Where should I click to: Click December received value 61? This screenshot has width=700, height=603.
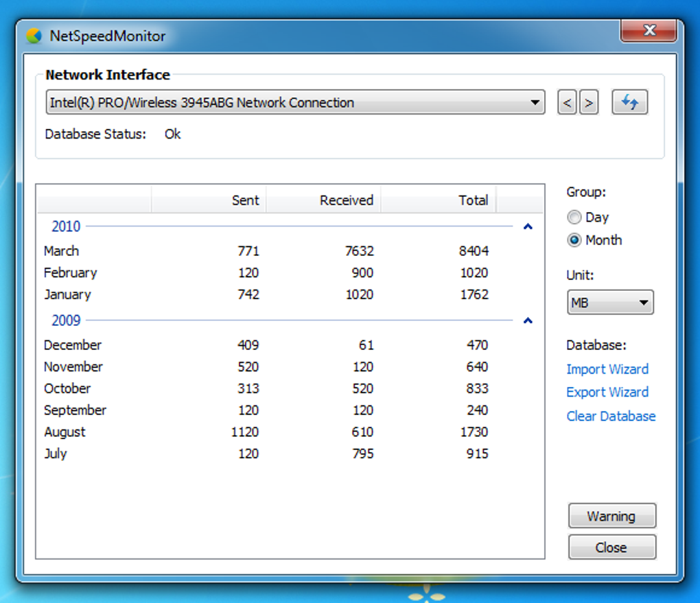[x=366, y=345]
